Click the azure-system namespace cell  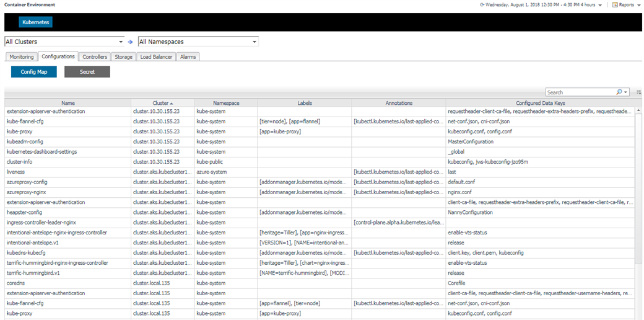coord(226,172)
